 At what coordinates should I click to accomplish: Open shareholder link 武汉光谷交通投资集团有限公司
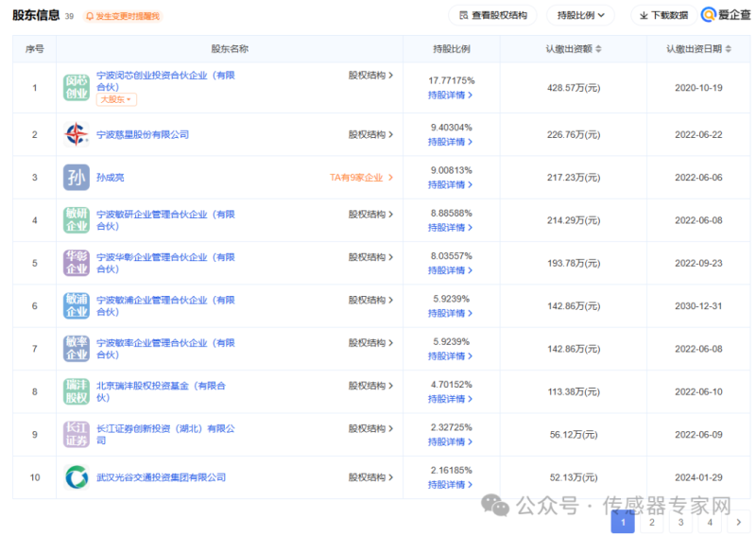[x=161, y=477]
